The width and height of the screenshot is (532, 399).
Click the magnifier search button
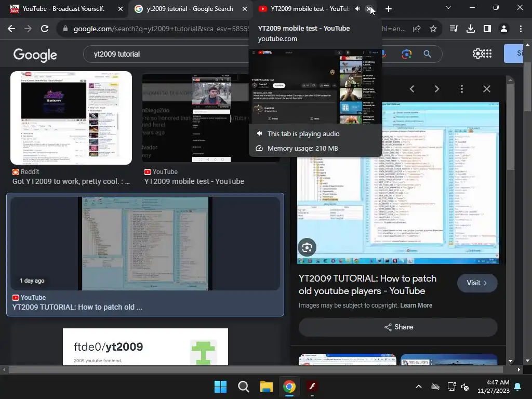pyautogui.click(x=427, y=54)
